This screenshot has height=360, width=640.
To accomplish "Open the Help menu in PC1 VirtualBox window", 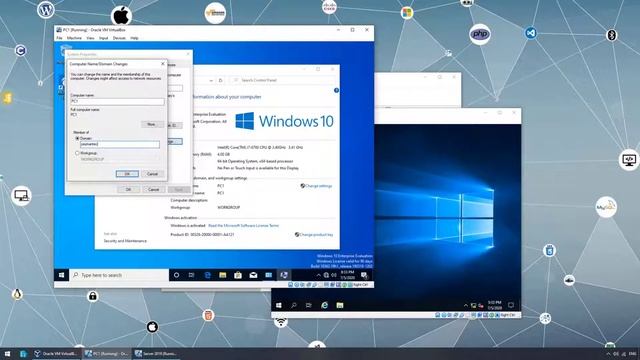I will click(134, 38).
